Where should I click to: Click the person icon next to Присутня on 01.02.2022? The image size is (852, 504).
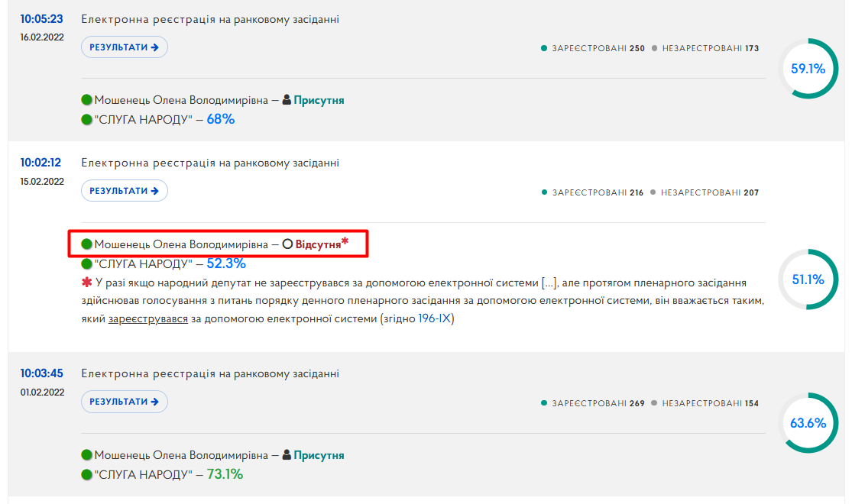click(287, 454)
